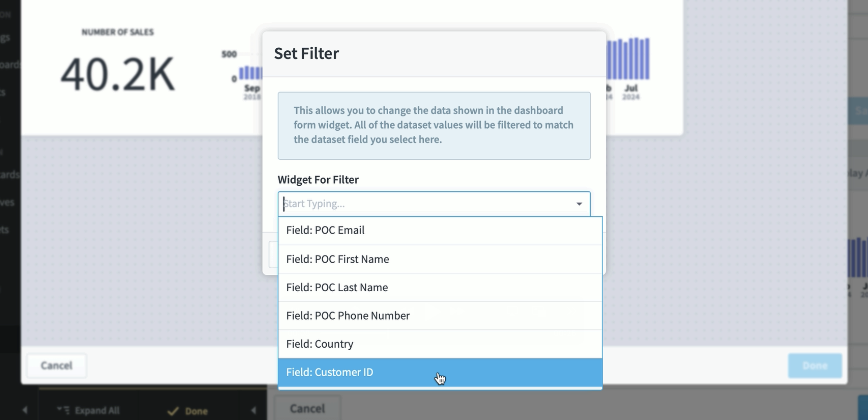
Task: Collapse the panel with the arrow right of Done
Action: [x=254, y=410]
